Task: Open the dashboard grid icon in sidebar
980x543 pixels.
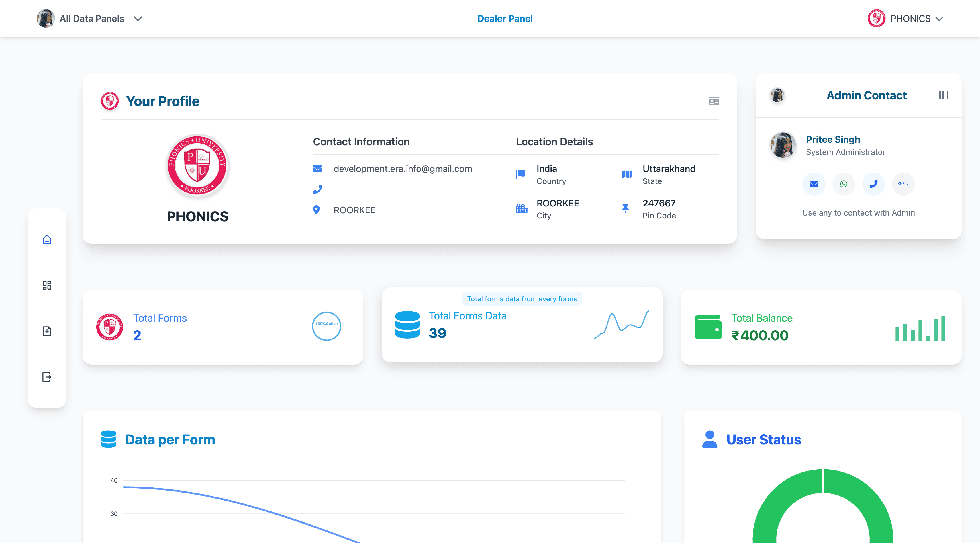Action: pos(47,285)
